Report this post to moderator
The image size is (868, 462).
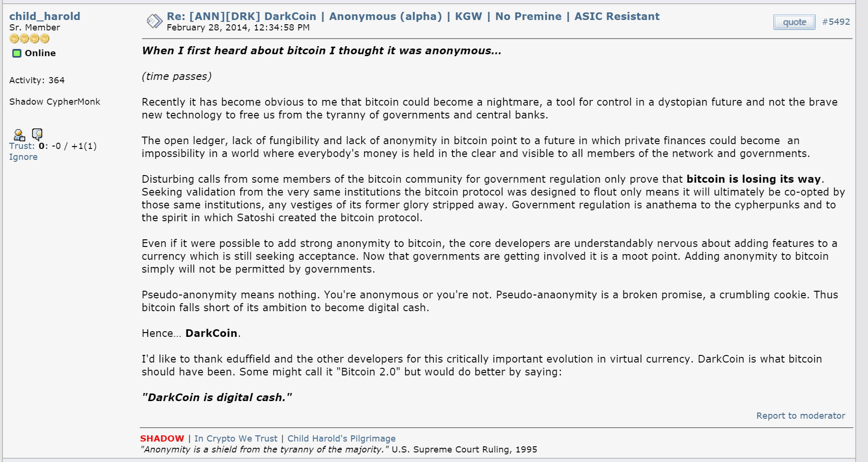pos(801,416)
